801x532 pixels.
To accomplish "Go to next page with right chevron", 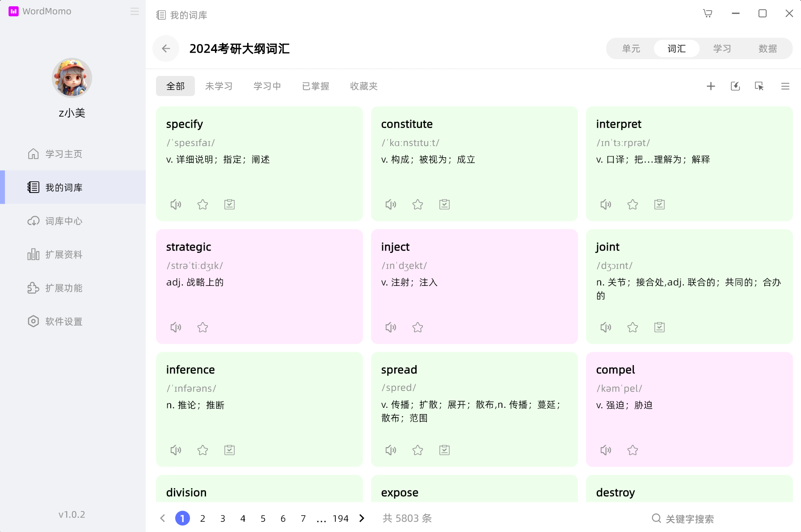I will pyautogui.click(x=362, y=518).
